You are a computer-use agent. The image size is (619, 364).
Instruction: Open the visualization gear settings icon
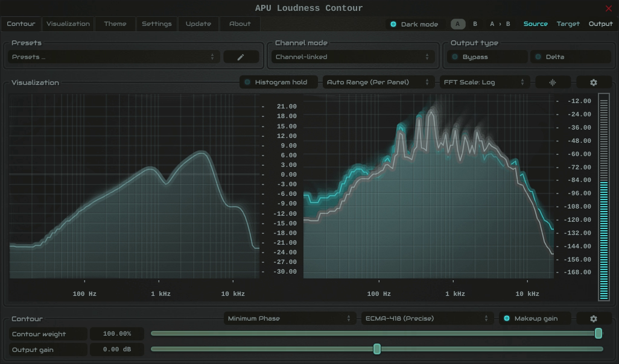(593, 83)
